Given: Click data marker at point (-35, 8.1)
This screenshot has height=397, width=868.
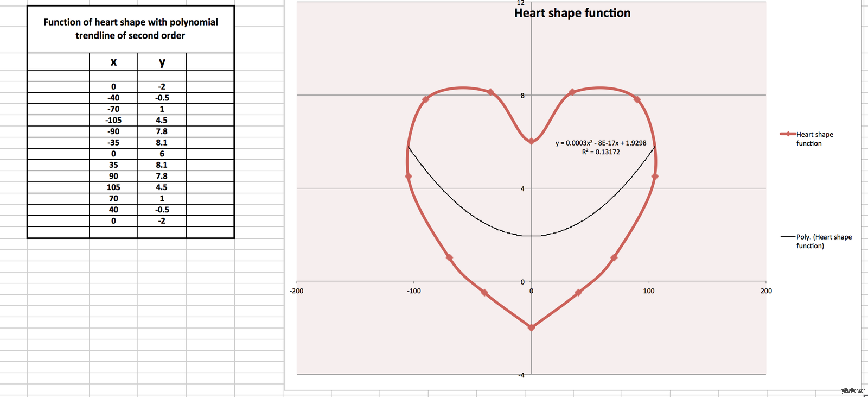Looking at the screenshot, I should coord(490,92).
